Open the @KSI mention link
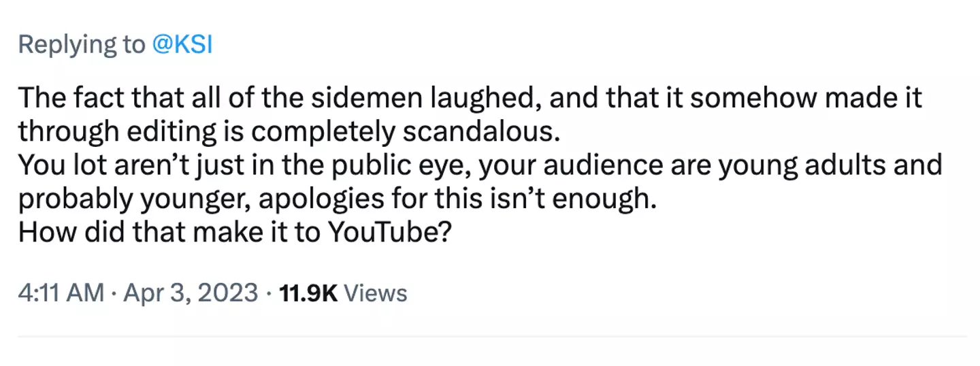This screenshot has width=980, height=366. [180, 45]
